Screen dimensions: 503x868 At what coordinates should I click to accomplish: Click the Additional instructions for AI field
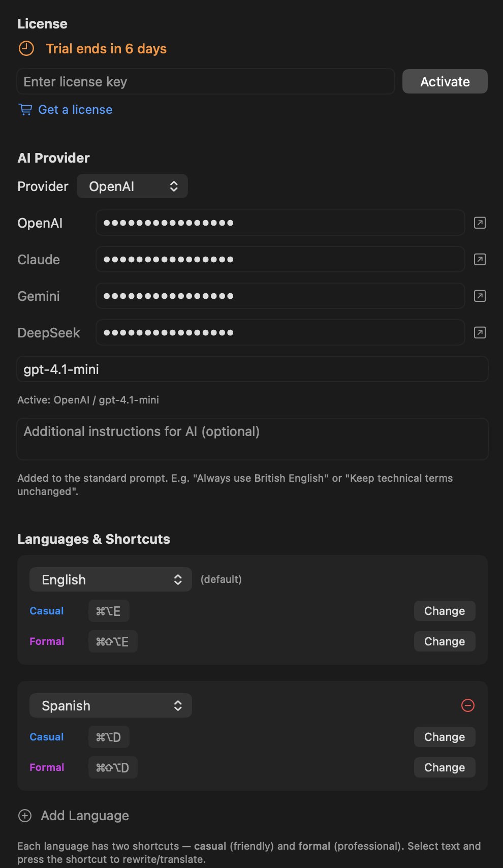253,439
